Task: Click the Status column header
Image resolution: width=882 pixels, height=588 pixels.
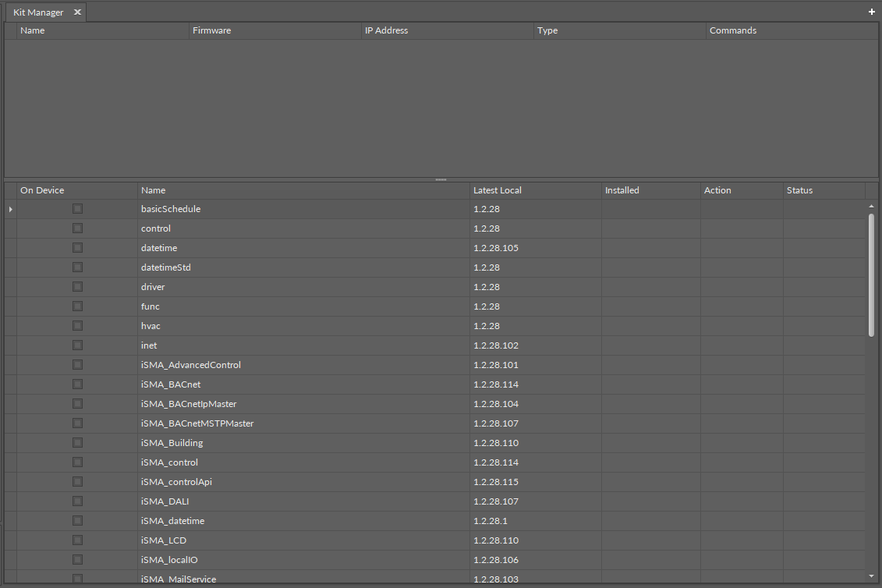Action: point(799,190)
